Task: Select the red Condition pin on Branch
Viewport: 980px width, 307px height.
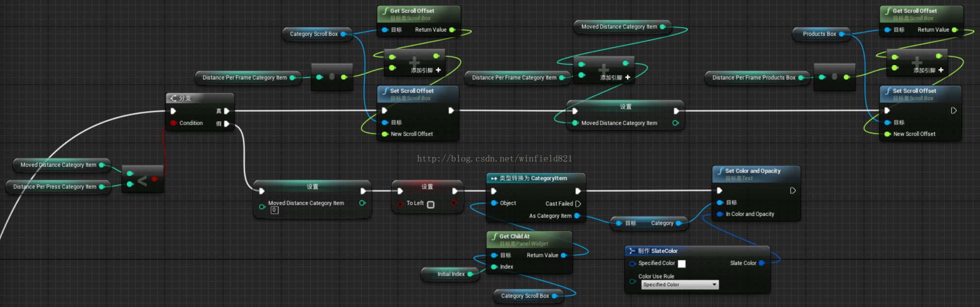Action: click(x=173, y=123)
